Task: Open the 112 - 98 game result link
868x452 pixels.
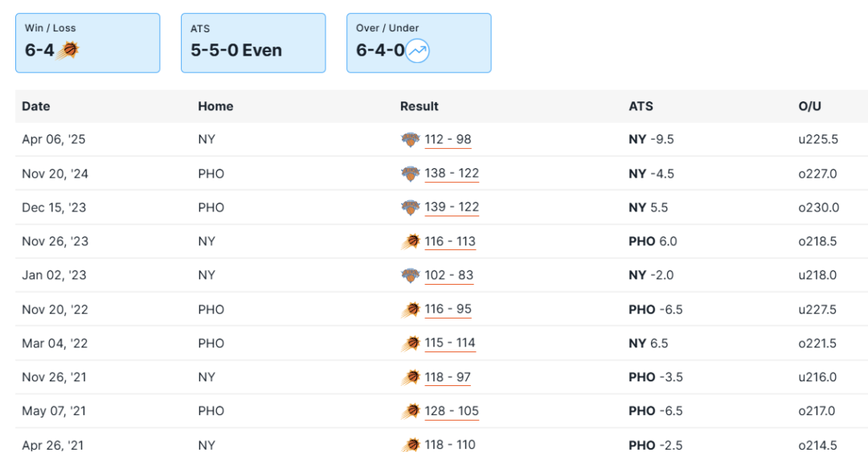Action: click(x=448, y=140)
